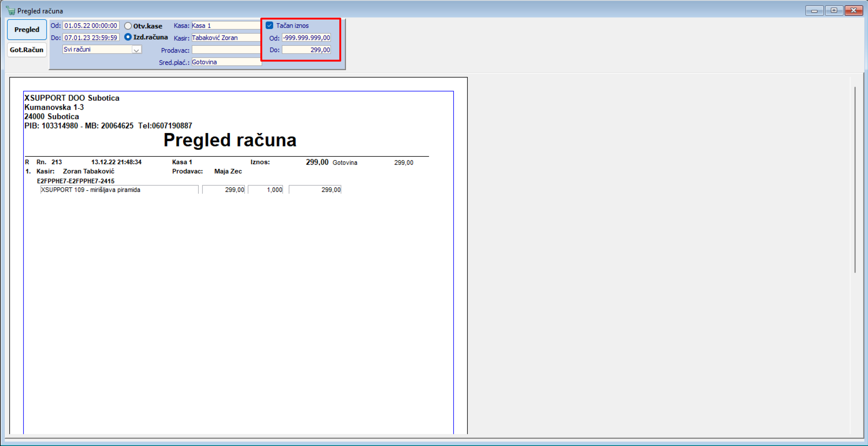Viewport: 868px width, 446px height.
Task: Click the PIB: 103314980 line
Action: click(108, 126)
